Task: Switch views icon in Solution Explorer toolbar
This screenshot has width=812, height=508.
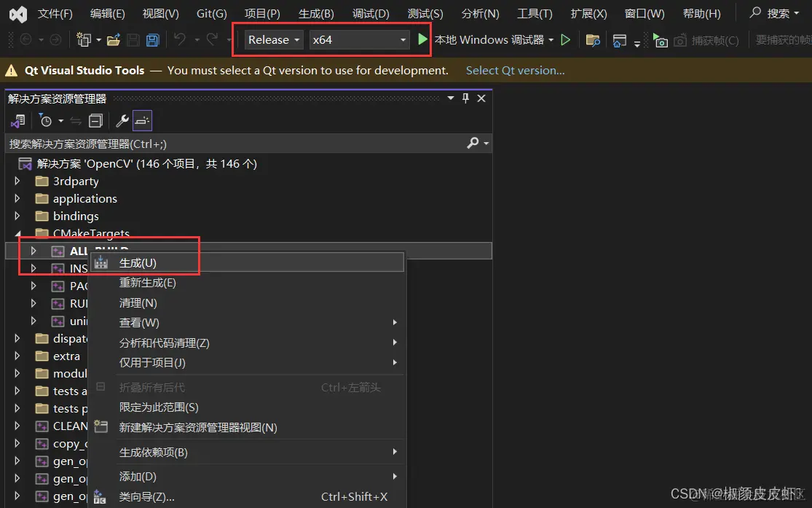Action: [18, 121]
